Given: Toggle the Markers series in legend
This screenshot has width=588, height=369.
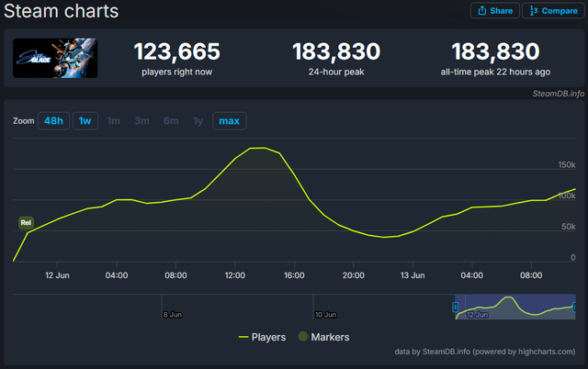Looking at the screenshot, I should tap(323, 337).
